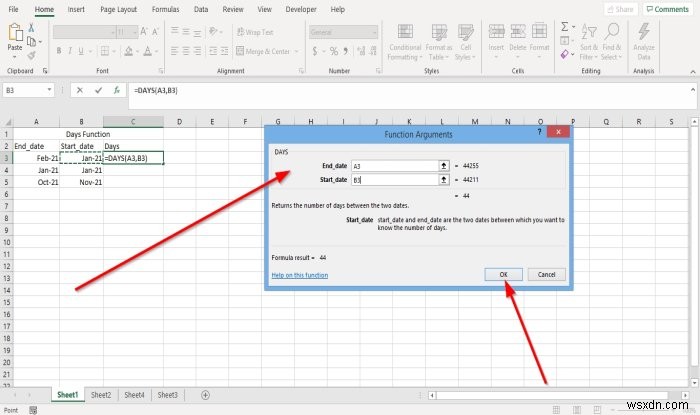The height and width of the screenshot is (415, 700).
Task: Click the Cancel X icon in formula bar
Action: tap(79, 90)
